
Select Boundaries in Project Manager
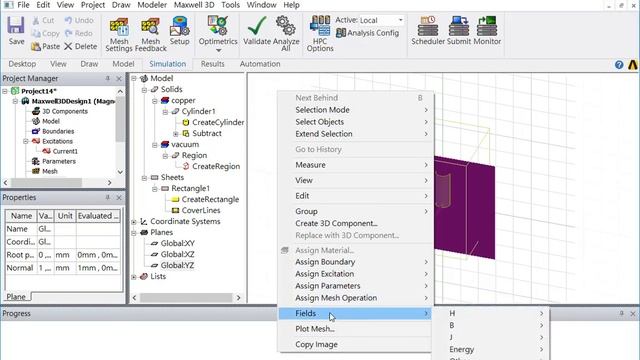click(x=58, y=131)
